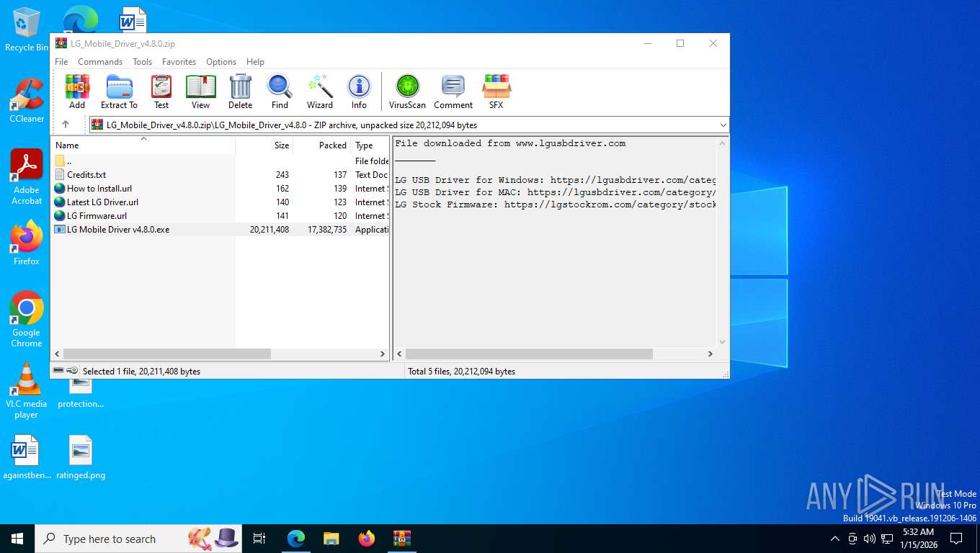Start VirusScan on archive

407,91
